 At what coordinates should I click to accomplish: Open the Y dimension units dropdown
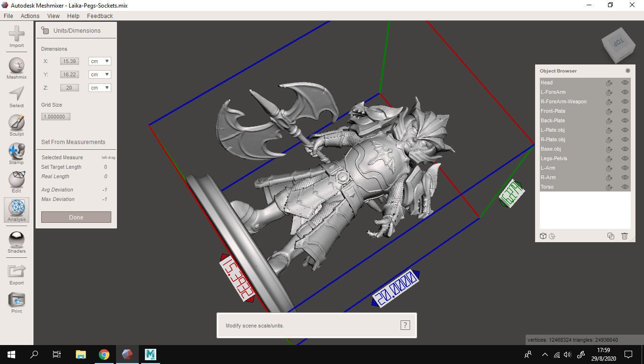(99, 74)
